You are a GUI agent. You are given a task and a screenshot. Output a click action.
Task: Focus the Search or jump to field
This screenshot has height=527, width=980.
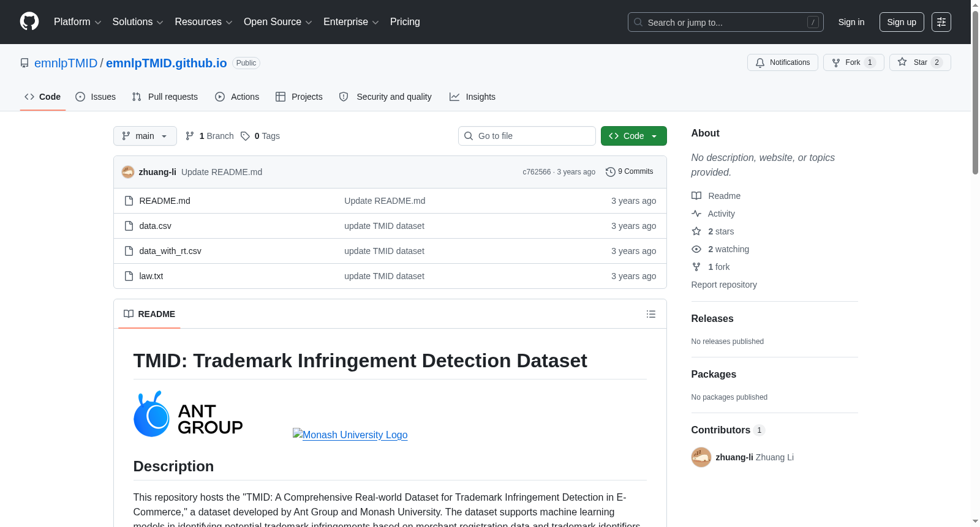[726, 22]
